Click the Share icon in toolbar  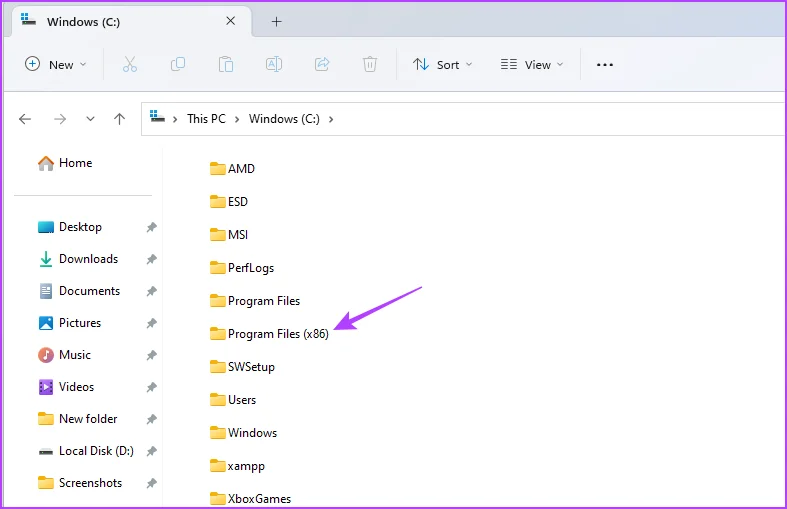pos(322,64)
